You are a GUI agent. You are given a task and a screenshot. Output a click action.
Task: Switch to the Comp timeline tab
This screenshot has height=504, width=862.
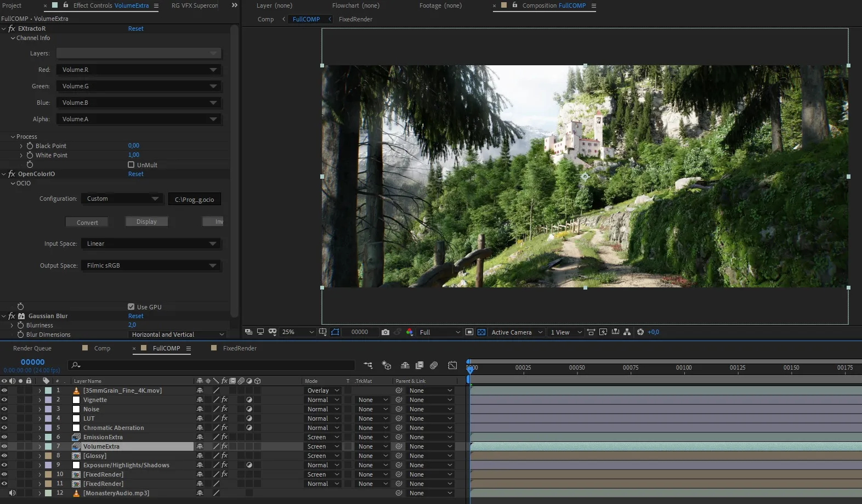102,348
